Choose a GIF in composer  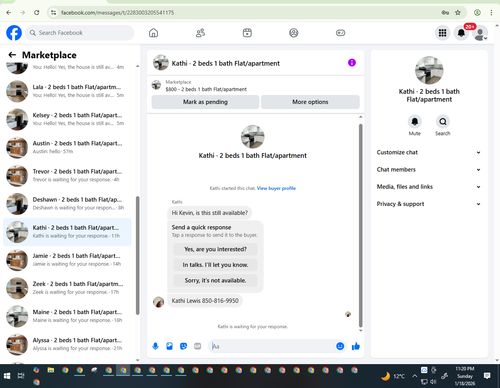click(198, 346)
